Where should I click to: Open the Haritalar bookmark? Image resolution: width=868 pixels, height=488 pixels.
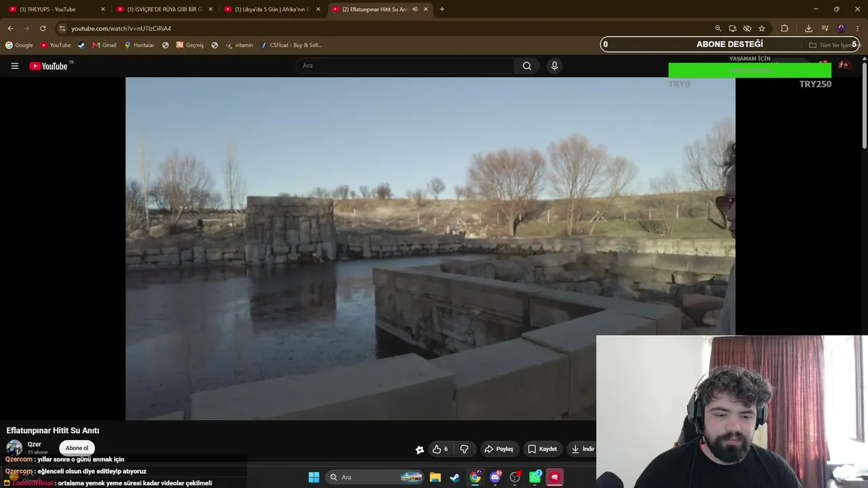(139, 45)
